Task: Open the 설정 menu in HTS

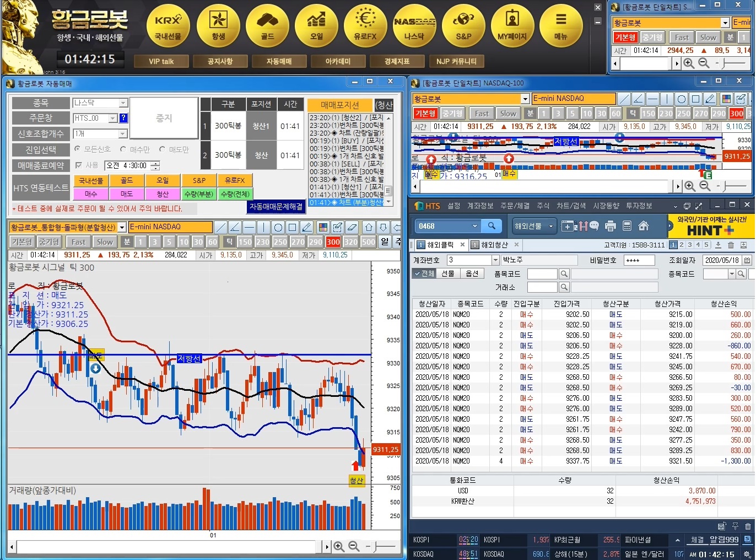Action: [x=454, y=206]
